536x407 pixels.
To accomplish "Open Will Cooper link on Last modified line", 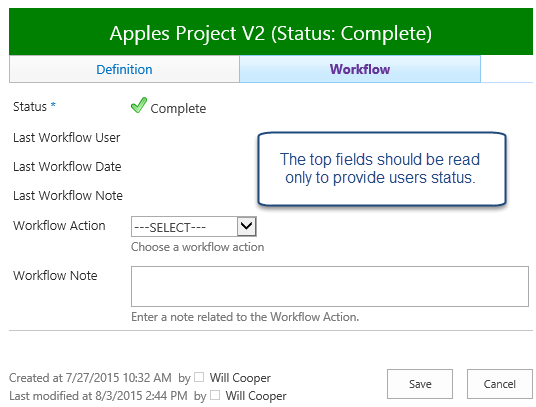I will tap(256, 396).
